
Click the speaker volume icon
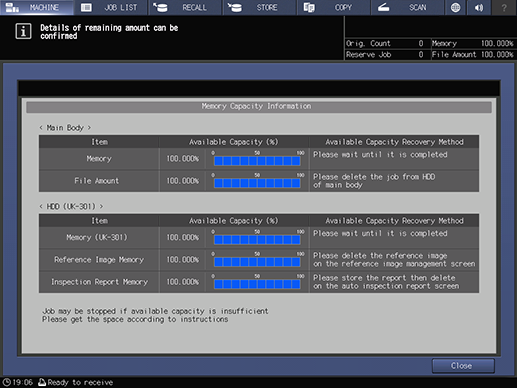pos(479,7)
